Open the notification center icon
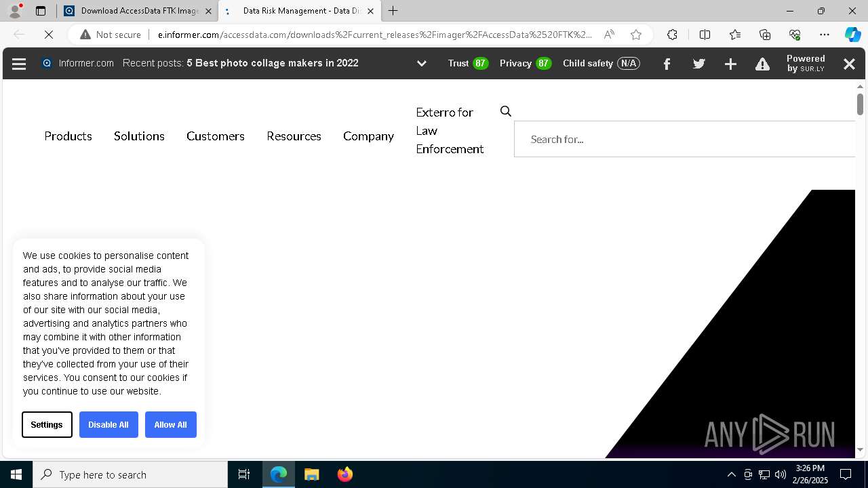Screen dimensions: 868x488 (846, 474)
